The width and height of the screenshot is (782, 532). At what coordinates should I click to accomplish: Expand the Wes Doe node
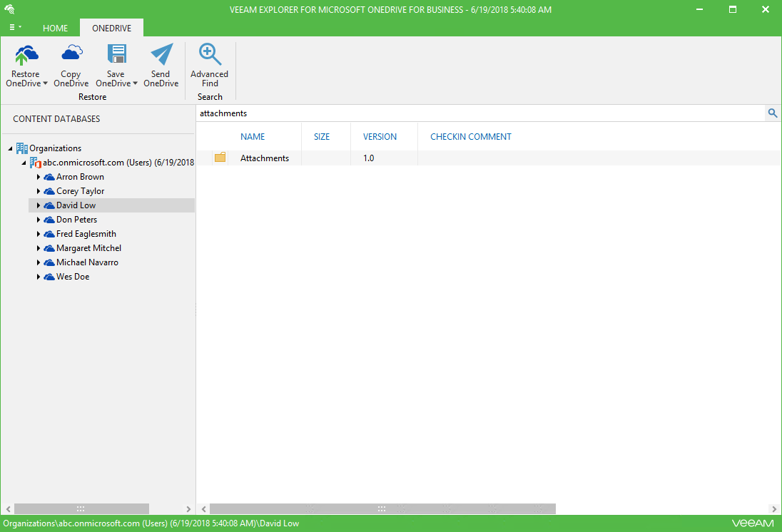39,277
